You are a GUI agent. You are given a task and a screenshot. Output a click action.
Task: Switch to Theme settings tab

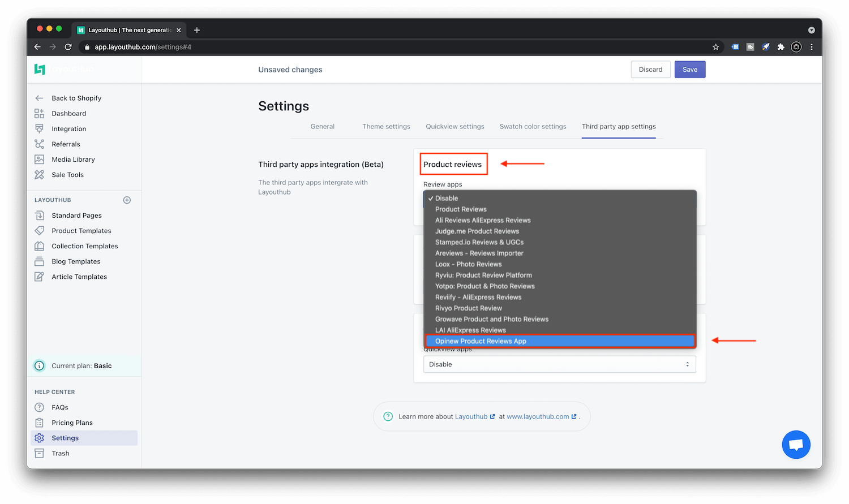[387, 127]
